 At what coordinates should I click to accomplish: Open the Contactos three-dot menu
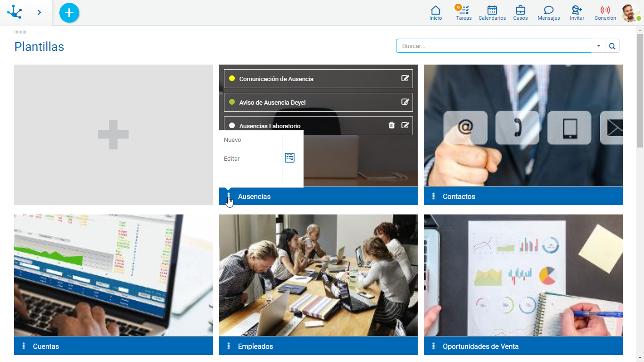[x=433, y=196]
